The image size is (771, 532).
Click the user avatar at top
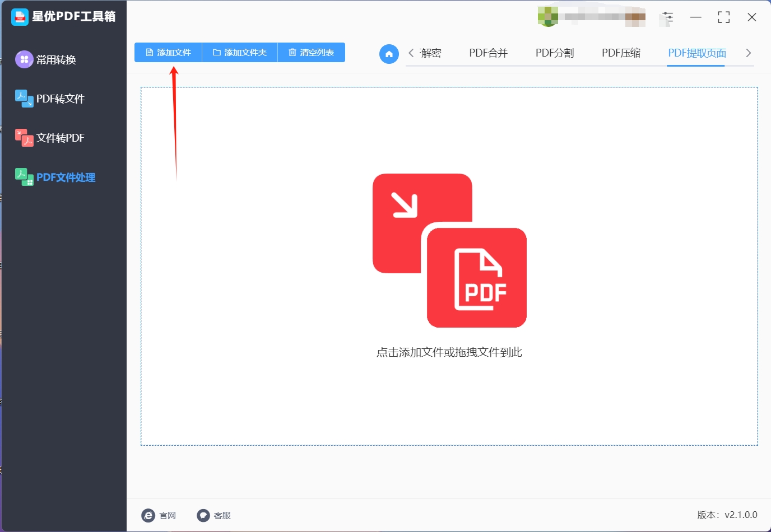tap(547, 16)
